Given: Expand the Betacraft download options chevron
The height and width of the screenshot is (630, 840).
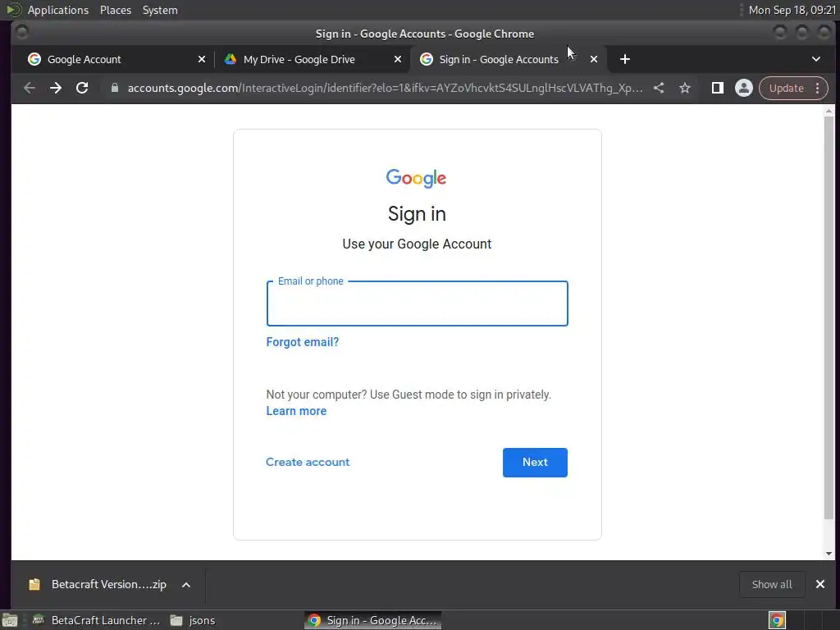Looking at the screenshot, I should pyautogui.click(x=186, y=584).
